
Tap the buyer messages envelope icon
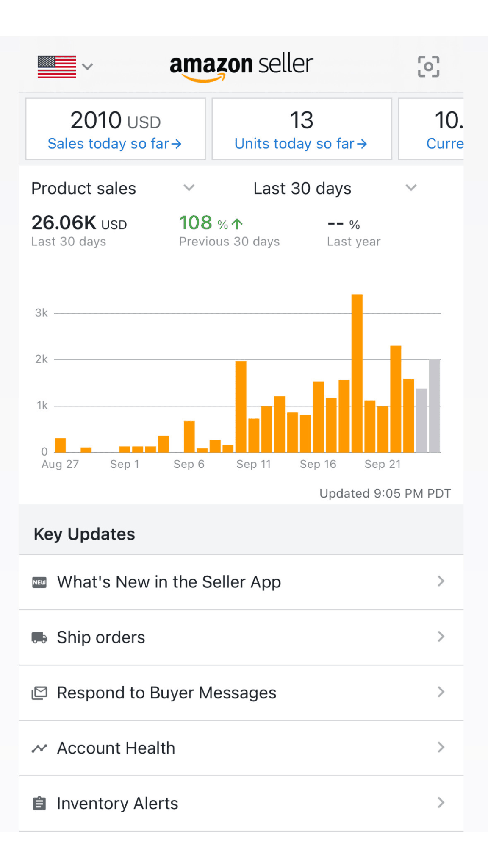pos(39,693)
